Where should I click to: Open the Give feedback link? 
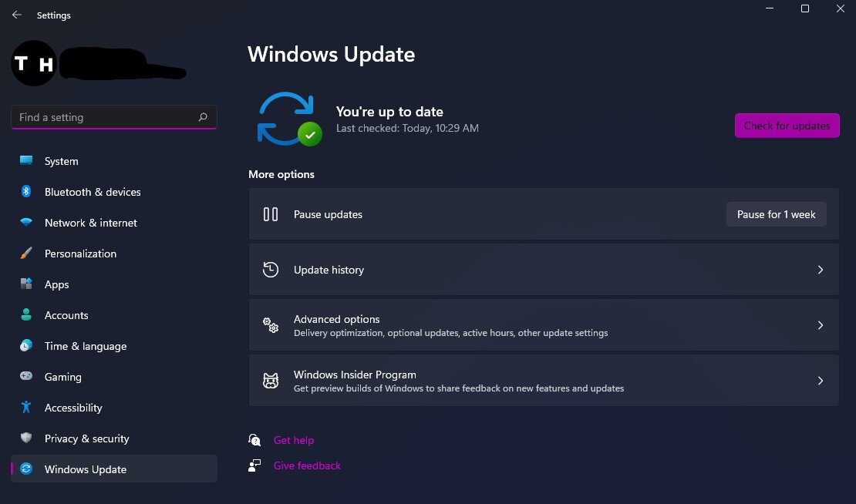(x=307, y=465)
